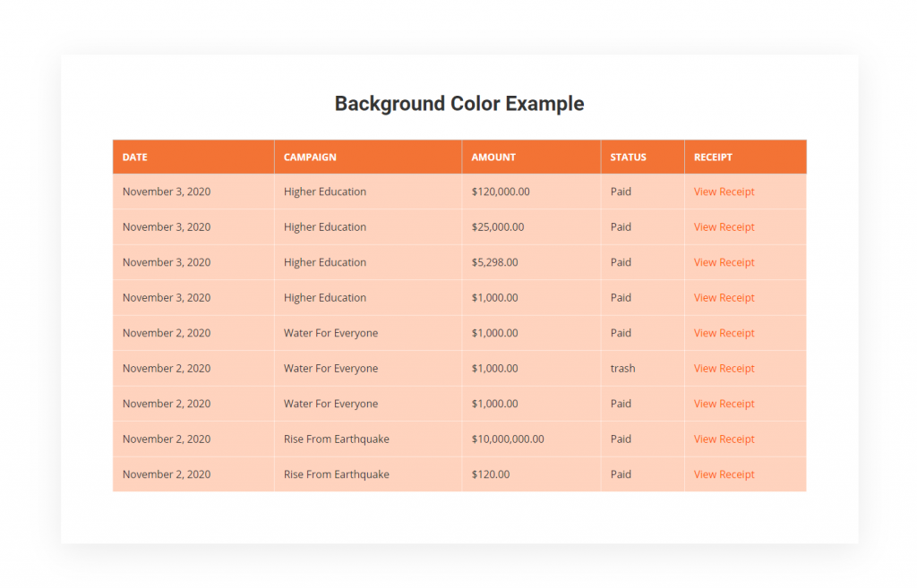Open View Receipt for the $120,000.00 donation
Image resolution: width=917 pixels, height=588 pixels.
pos(724,192)
